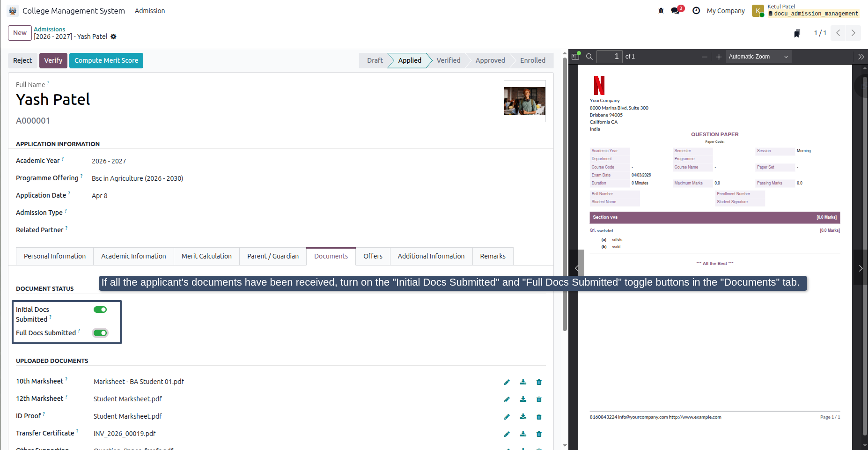Click the Admissions breadcrumb link
This screenshot has height=450, width=868.
49,29
